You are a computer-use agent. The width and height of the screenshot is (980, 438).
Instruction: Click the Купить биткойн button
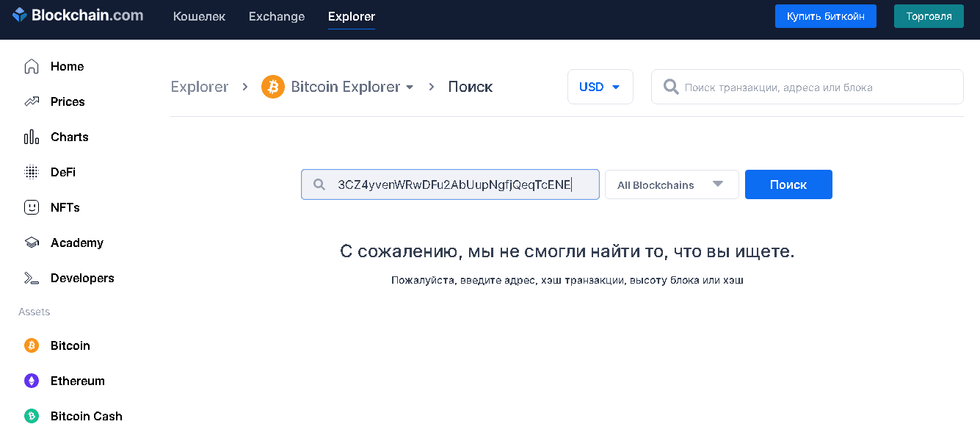pos(825,16)
